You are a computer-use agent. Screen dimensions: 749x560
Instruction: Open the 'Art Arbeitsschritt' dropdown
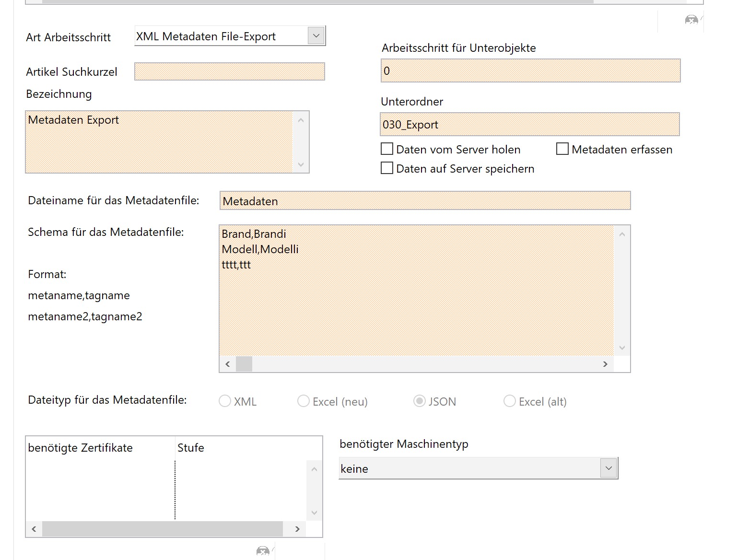316,36
